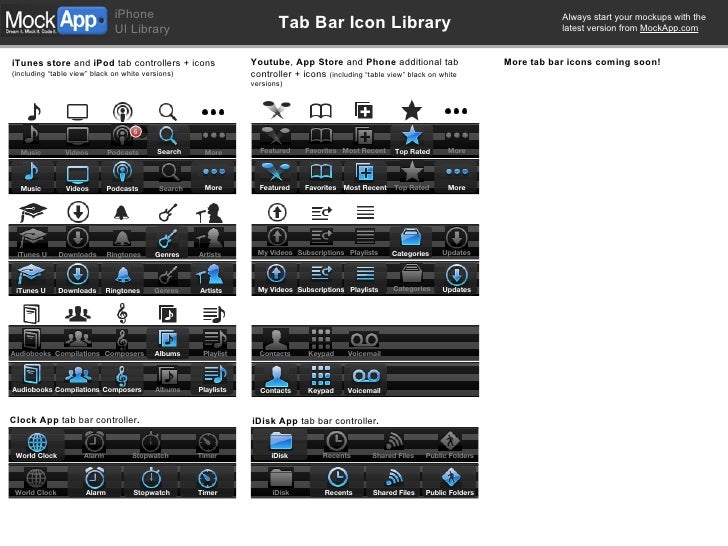
Task: Select the highlighted Albums tab
Action: click(x=168, y=342)
